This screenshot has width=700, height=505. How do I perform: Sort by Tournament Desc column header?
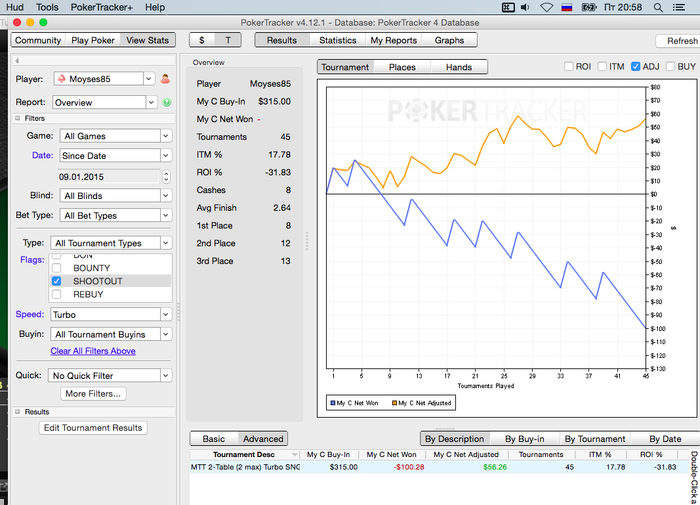[245, 455]
